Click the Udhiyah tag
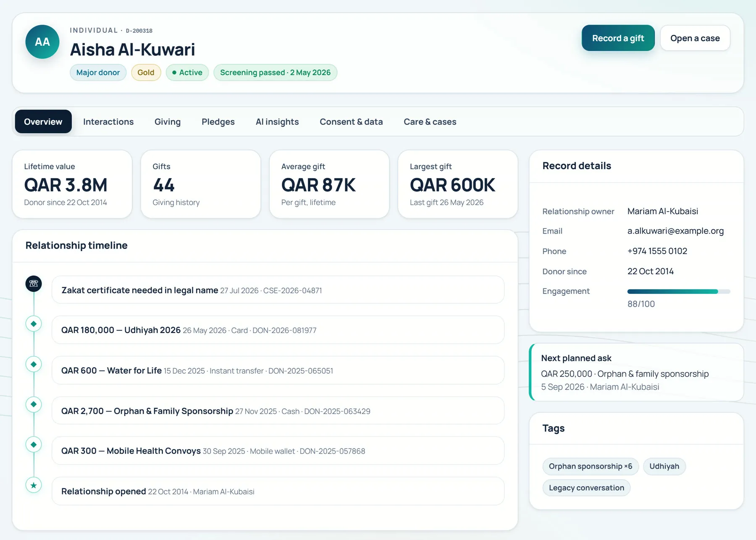 click(x=664, y=467)
